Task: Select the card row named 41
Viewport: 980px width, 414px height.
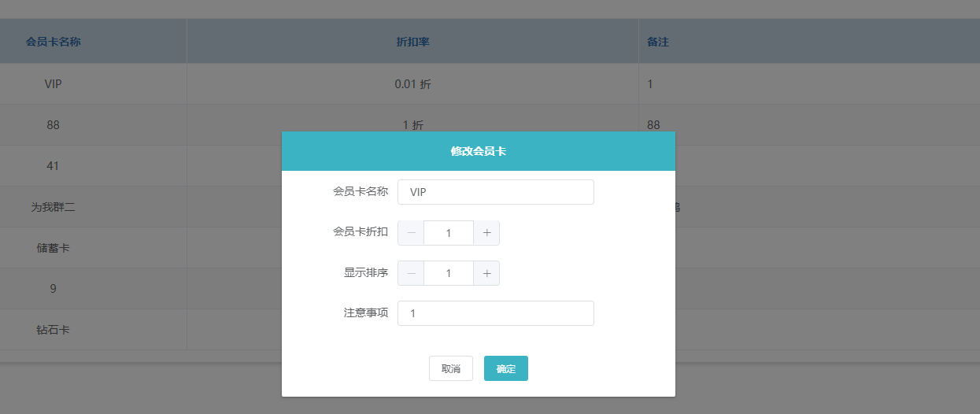Action: pos(54,166)
